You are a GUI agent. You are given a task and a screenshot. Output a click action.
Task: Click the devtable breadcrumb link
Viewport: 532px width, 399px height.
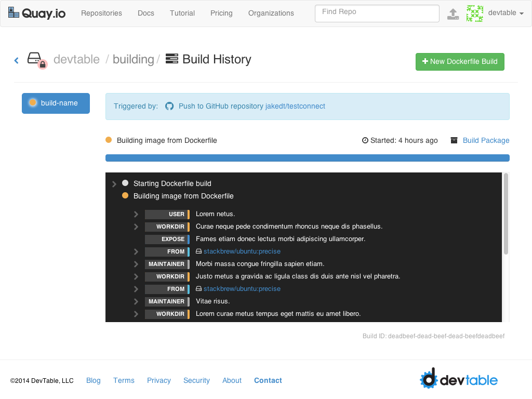pos(77,59)
